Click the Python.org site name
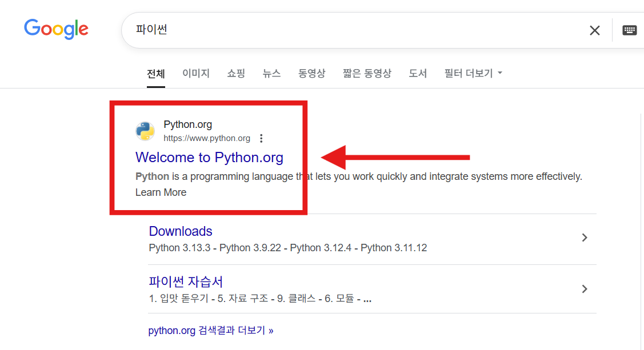Viewport: 644px width, 350px height. 187,124
